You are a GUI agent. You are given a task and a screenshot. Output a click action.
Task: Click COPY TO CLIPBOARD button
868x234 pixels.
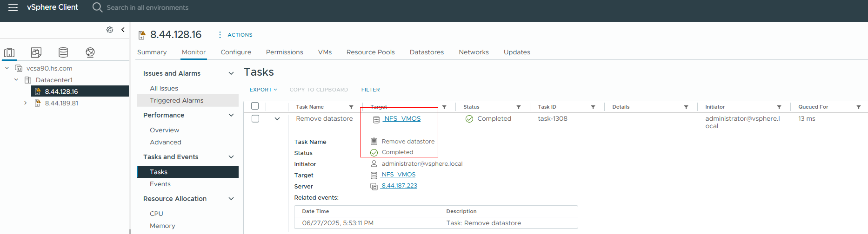pyautogui.click(x=319, y=90)
